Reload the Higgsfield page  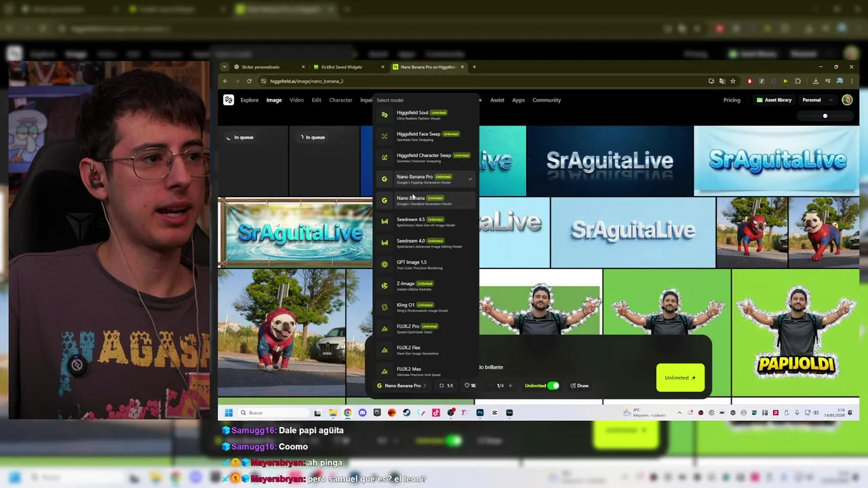click(x=249, y=81)
